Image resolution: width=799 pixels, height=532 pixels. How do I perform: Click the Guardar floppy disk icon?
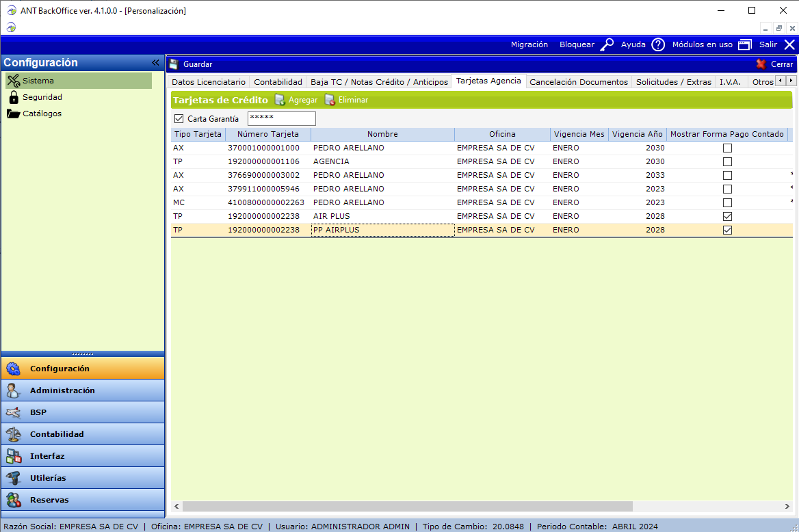click(x=174, y=64)
